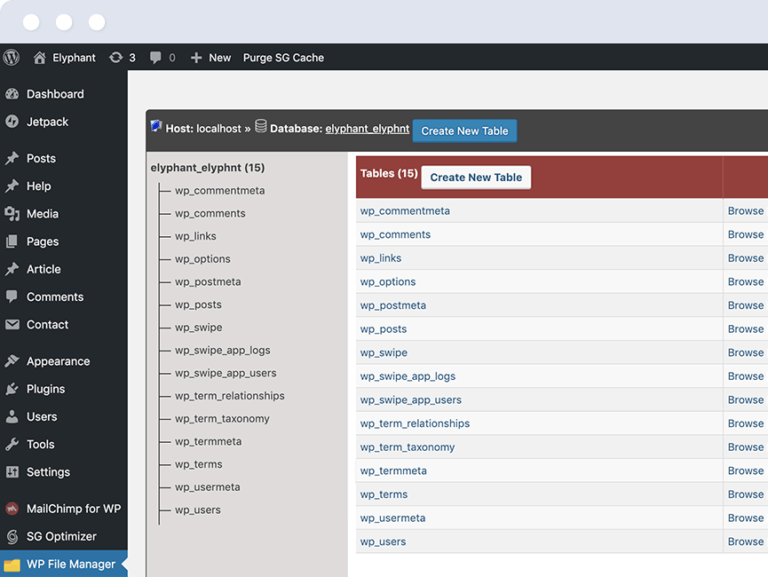
Task: Click Browse in the wp_swipe row
Action: point(745,353)
